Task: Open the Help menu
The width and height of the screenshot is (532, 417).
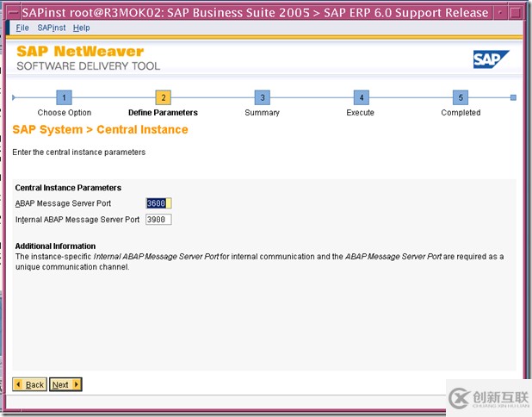Action: coord(82,28)
